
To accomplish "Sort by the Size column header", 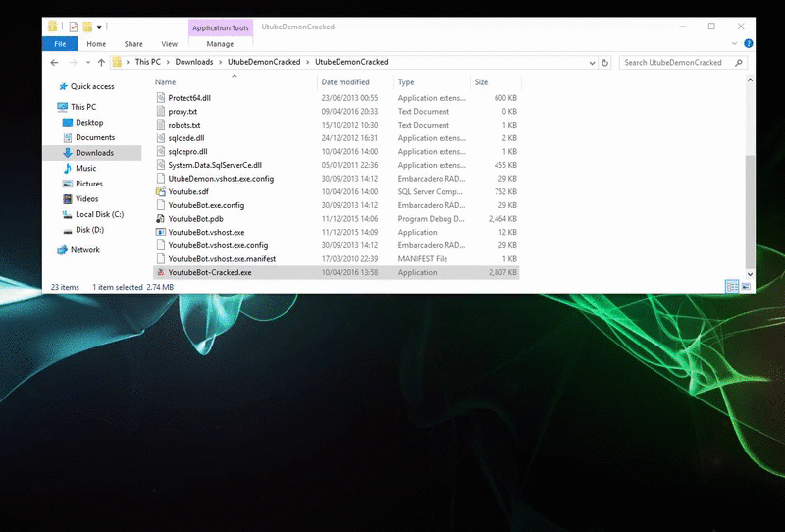I will pos(496,82).
